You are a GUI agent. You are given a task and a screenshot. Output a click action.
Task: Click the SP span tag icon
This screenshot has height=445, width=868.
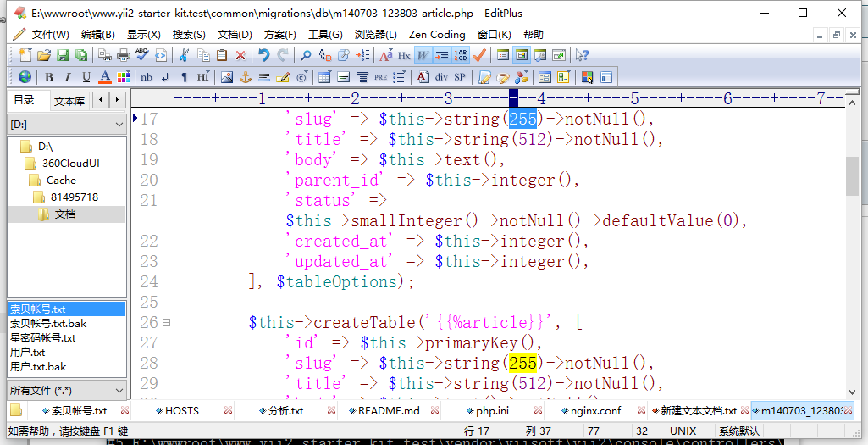click(460, 77)
